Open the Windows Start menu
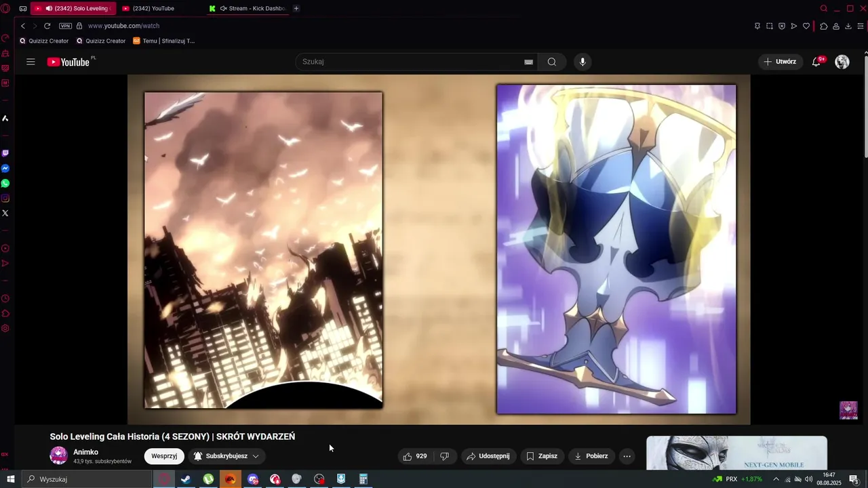This screenshot has width=868, height=488. click(x=10, y=479)
